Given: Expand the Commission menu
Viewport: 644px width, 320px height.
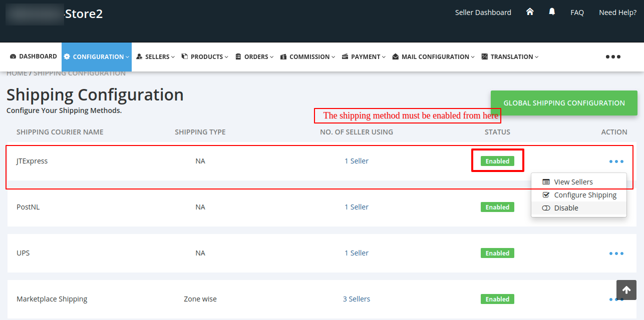Looking at the screenshot, I should [x=308, y=57].
